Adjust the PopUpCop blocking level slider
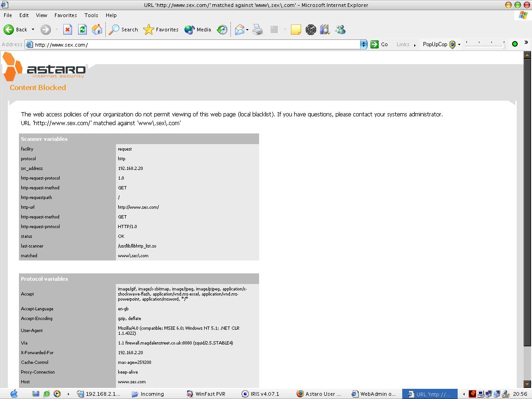 (x=485, y=44)
